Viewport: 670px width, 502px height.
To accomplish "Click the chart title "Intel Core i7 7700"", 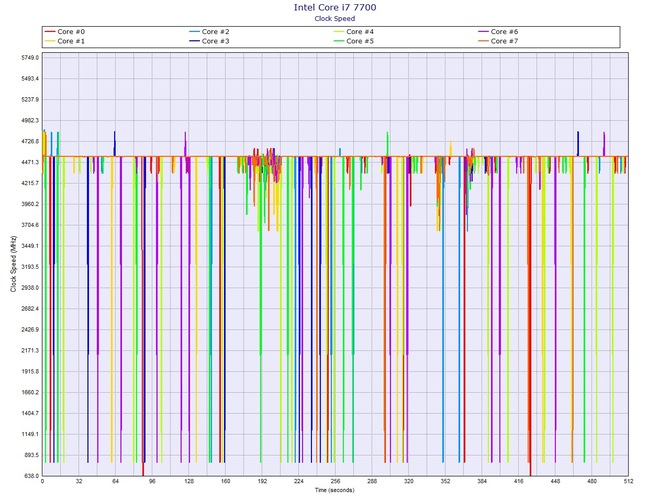I will click(335, 7).
